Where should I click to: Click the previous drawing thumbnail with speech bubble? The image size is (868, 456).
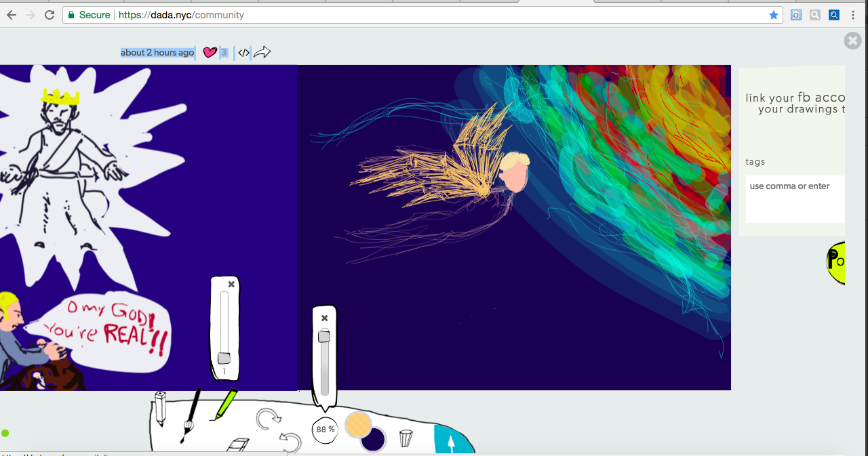click(x=149, y=228)
